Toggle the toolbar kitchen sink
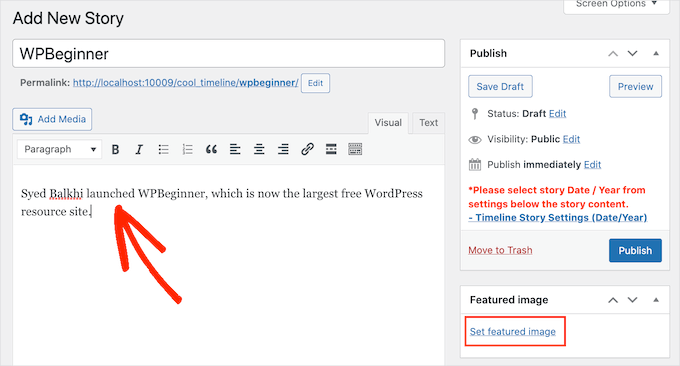Screen dimensions: 680x366 tap(355, 150)
